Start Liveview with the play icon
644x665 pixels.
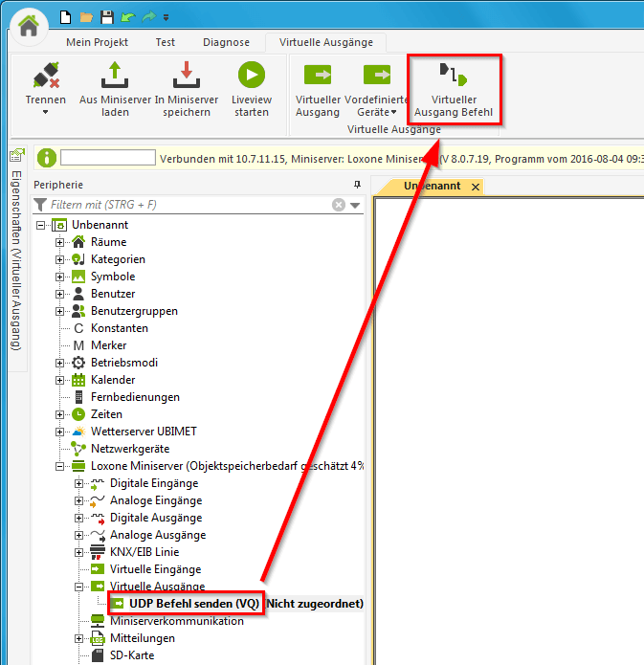252,76
